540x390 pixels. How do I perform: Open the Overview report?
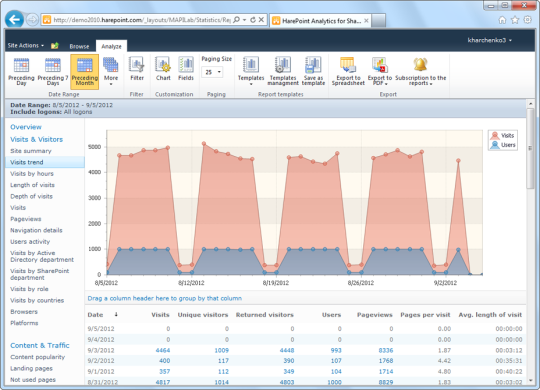point(26,127)
